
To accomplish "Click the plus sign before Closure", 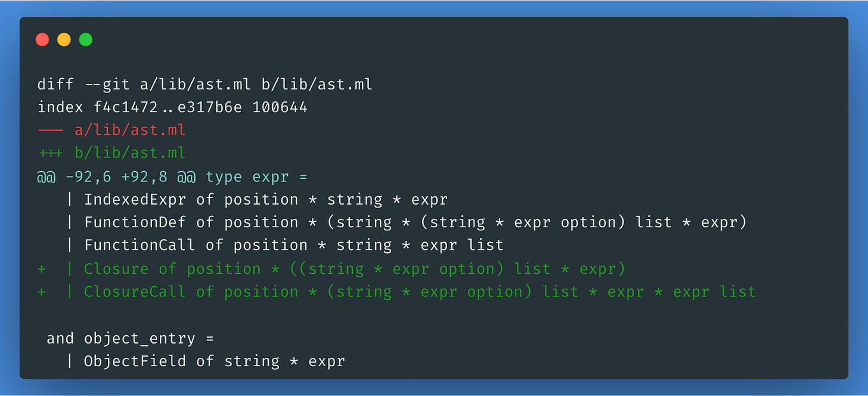I will click(42, 270).
